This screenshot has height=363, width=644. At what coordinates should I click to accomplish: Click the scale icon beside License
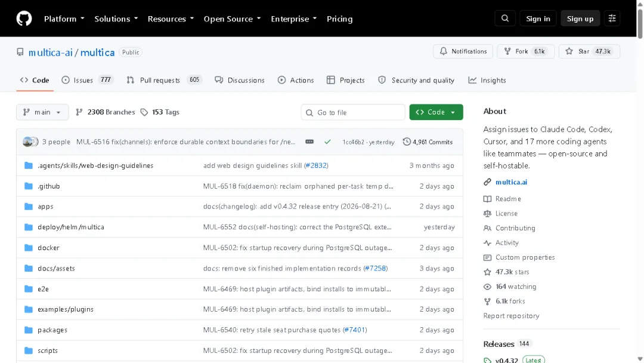coord(487,214)
